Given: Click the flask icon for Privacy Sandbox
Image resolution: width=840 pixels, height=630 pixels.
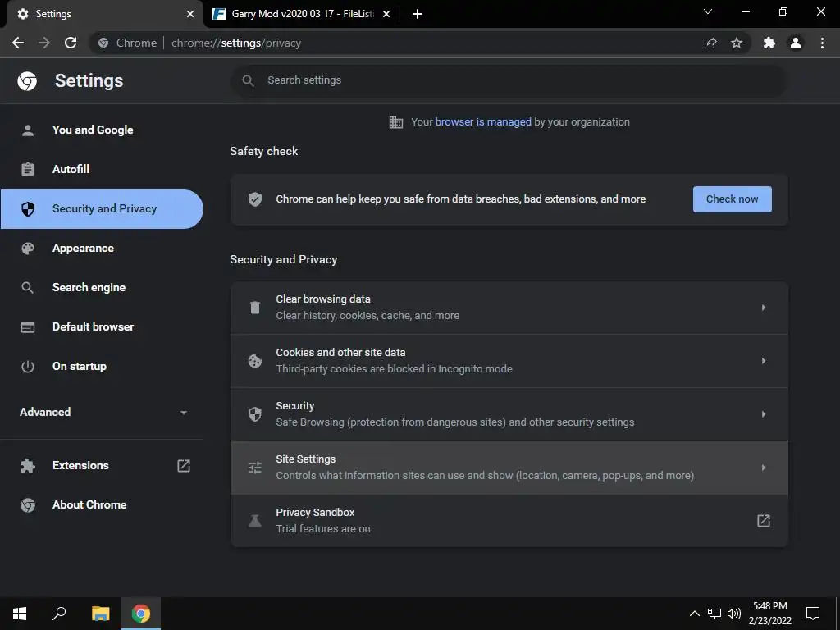Looking at the screenshot, I should point(255,520).
